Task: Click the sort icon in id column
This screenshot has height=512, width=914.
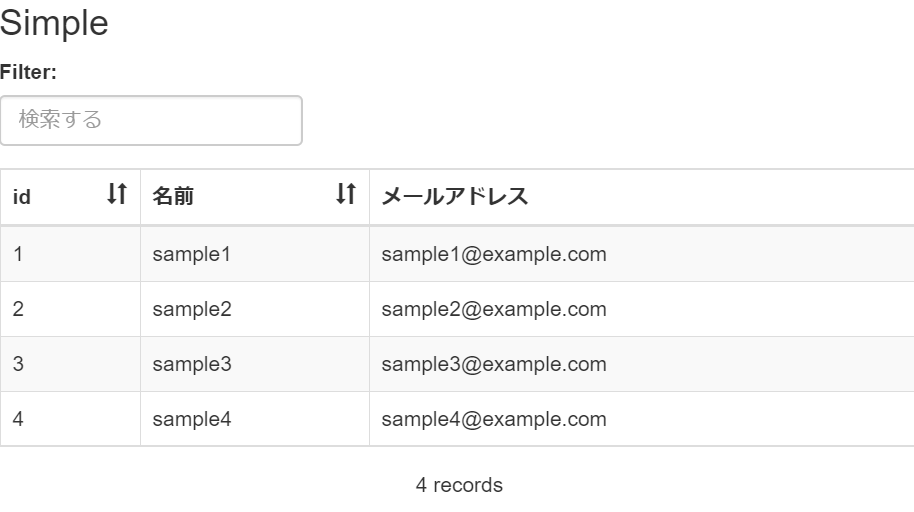Action: (117, 195)
